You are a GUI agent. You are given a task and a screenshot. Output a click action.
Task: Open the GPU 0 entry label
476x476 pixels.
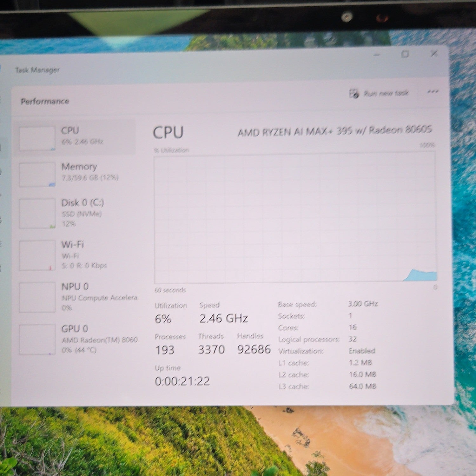point(75,328)
